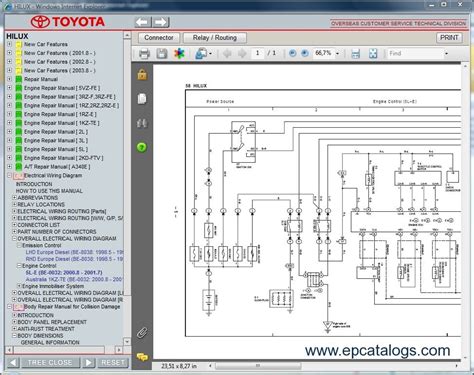
Task: Expand the Engine Immobiliser System node
Action: [19, 286]
